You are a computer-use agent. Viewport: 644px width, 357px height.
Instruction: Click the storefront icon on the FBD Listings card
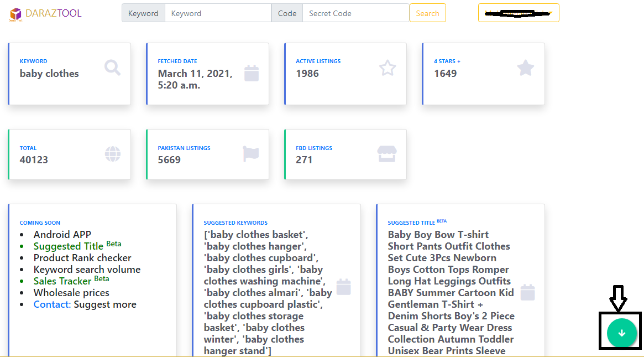coord(388,154)
